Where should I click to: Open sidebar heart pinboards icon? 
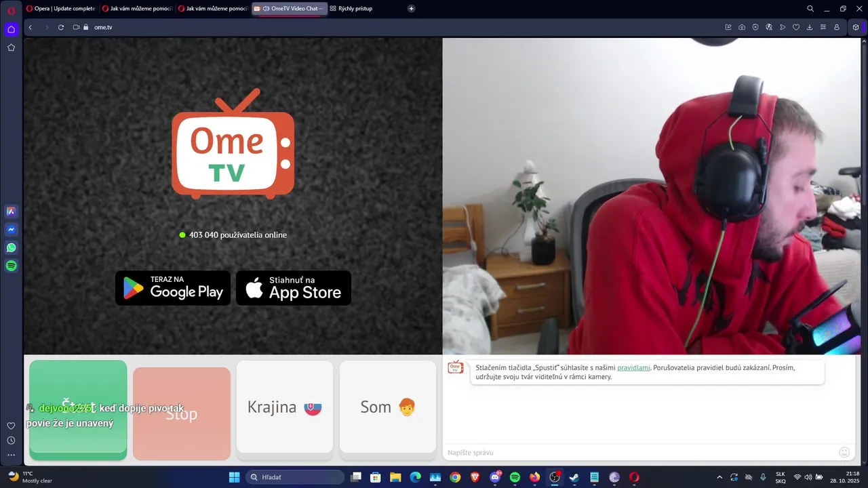coord(11,426)
